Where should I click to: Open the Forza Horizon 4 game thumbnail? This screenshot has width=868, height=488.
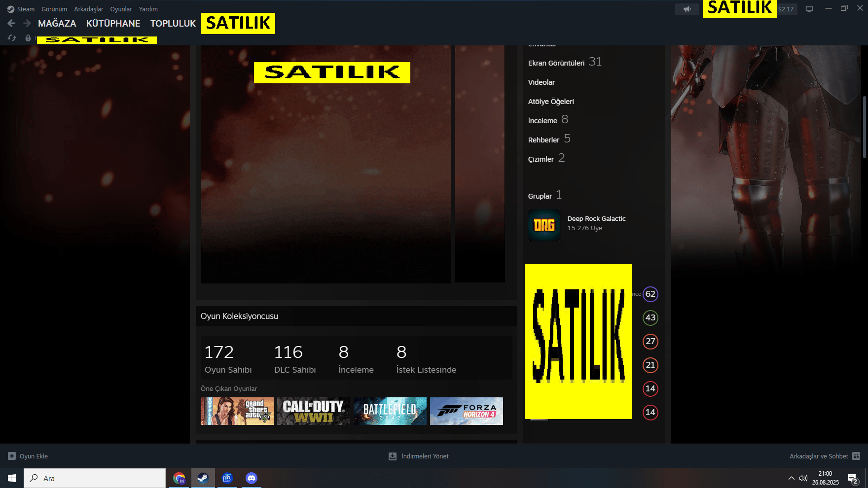[467, 411]
